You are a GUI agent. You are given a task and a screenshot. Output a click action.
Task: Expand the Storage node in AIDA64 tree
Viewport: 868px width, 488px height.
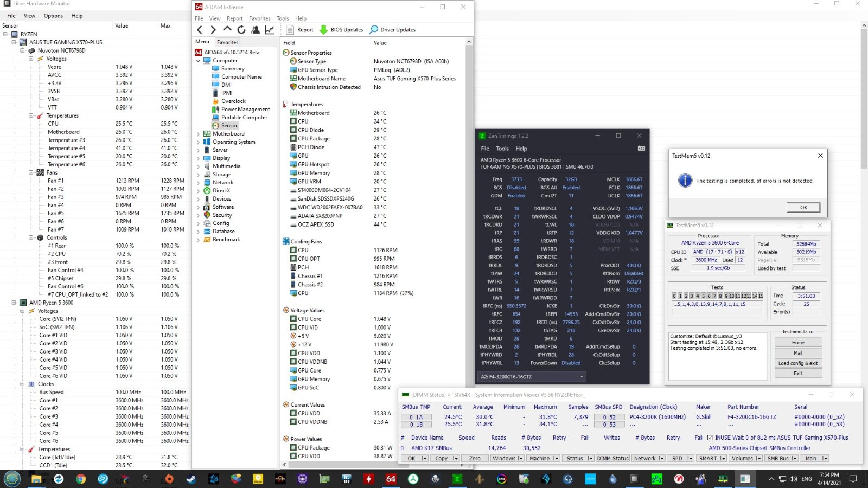(x=199, y=175)
